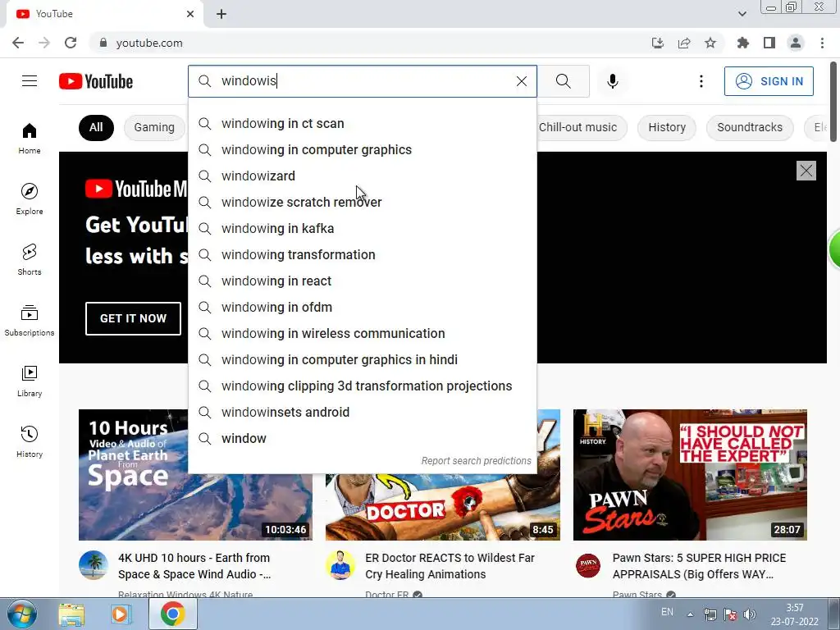Choose suggestion windowizard
Screen dimensions: 840x630
point(362,176)
